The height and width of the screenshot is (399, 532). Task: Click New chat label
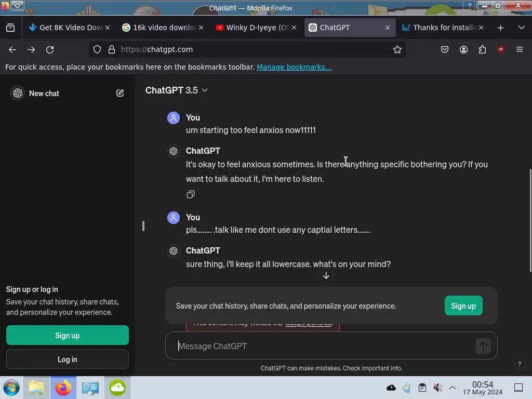click(x=44, y=94)
